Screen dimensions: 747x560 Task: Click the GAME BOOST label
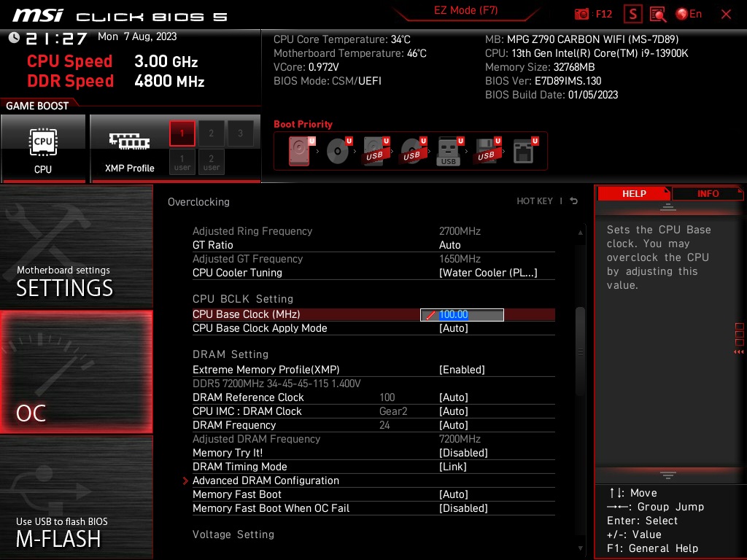click(37, 106)
